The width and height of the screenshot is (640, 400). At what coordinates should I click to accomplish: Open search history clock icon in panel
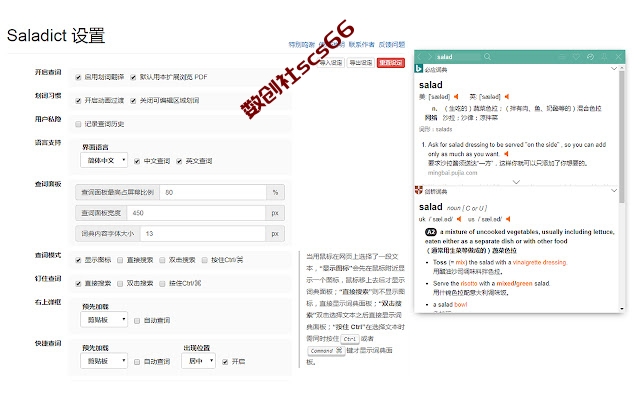[x=590, y=57]
